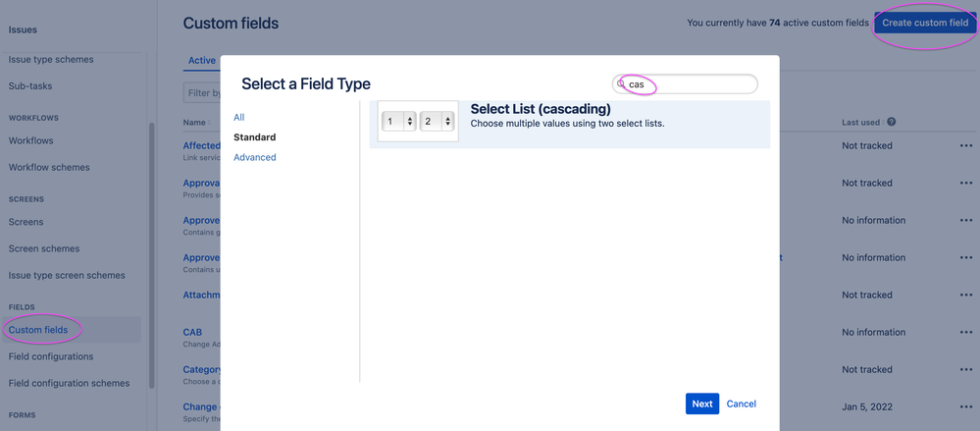Select the All field type category
The width and height of the screenshot is (980, 431).
[x=238, y=118]
